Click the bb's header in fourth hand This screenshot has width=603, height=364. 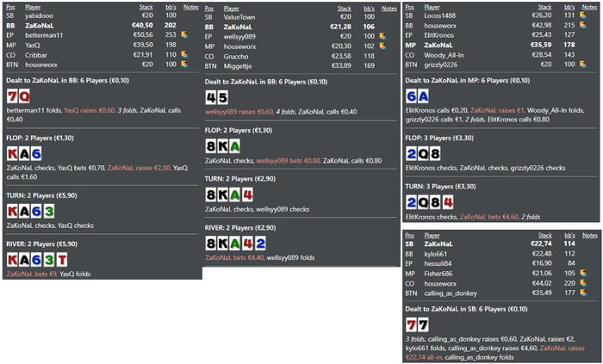click(x=569, y=236)
